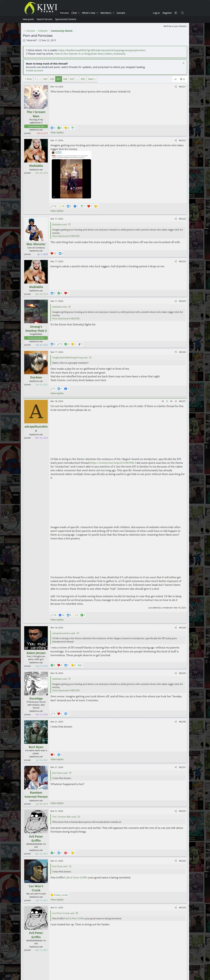Dismiss the 'keep track of this thread' notice

pyautogui.click(x=183, y=63)
